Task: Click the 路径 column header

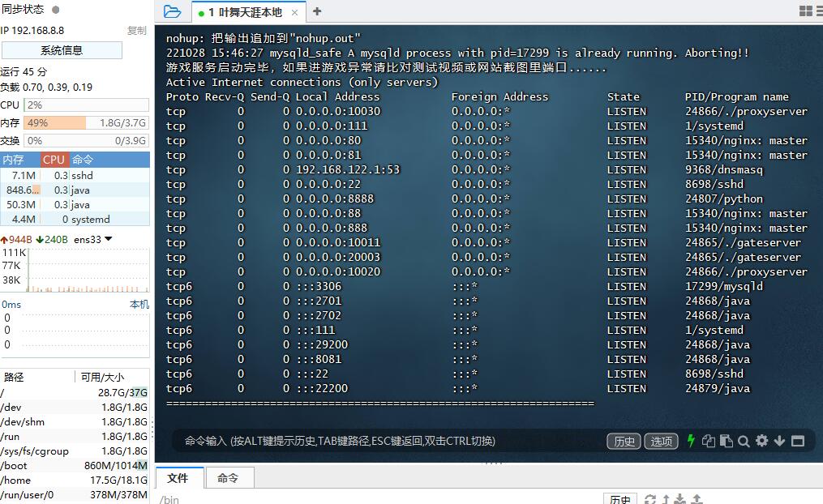Action: click(38, 377)
